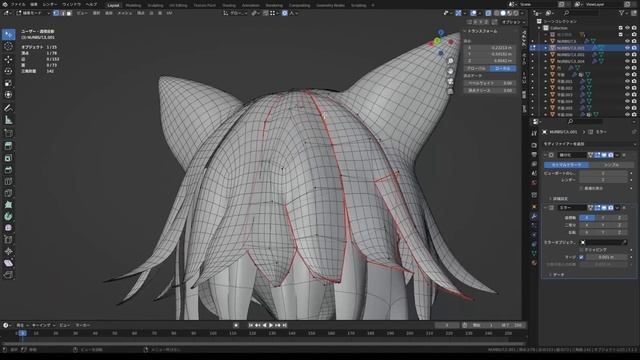Switch to the UV Editing workspace tab
This screenshot has height=360, width=640.
point(178,5)
